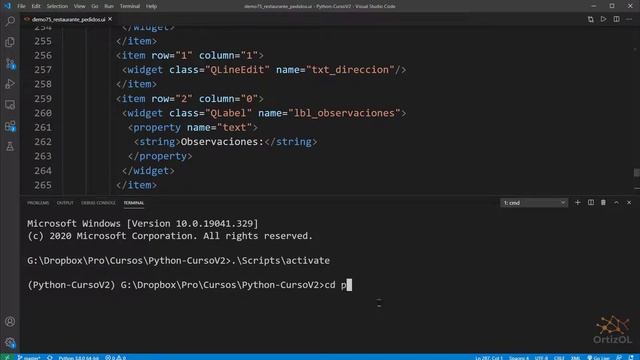Screen dimensions: 640x360
Task: Split the terminal panel
Action: tap(591, 202)
